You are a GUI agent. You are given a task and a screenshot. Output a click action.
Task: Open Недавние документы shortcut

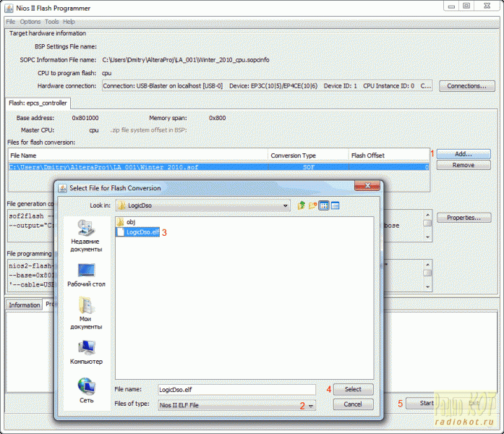pos(86,237)
